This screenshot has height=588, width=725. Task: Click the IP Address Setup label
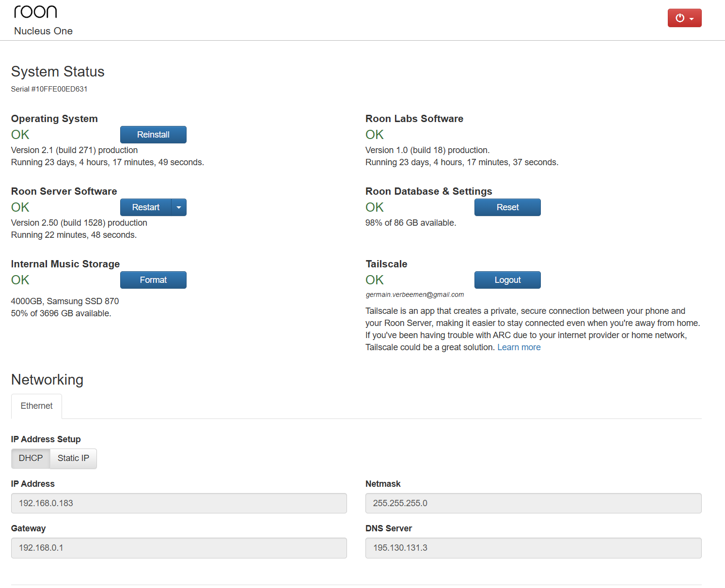[46, 439]
